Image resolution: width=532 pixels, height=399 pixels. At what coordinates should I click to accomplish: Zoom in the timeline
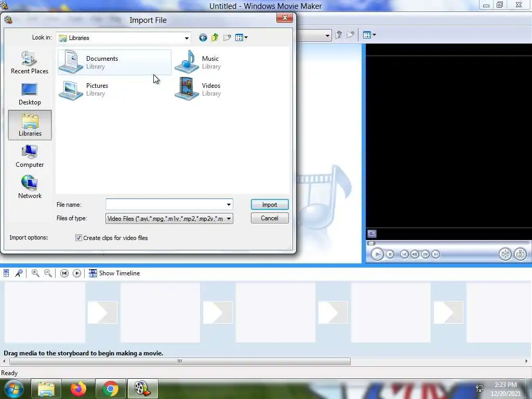[35, 273]
